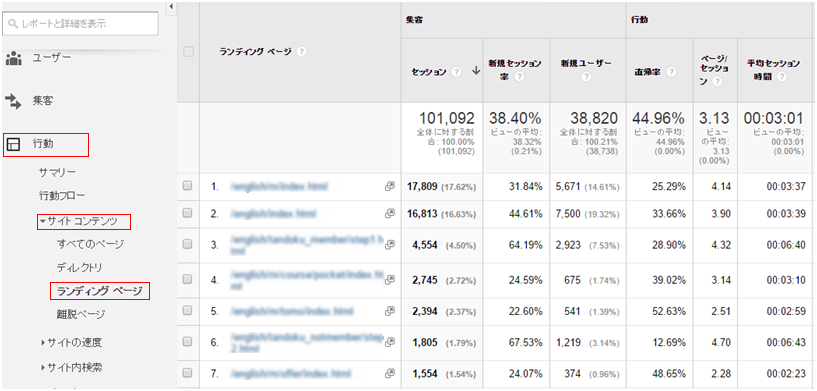Open the サマリー report
This screenshot has height=391, width=817.
pyautogui.click(x=57, y=172)
